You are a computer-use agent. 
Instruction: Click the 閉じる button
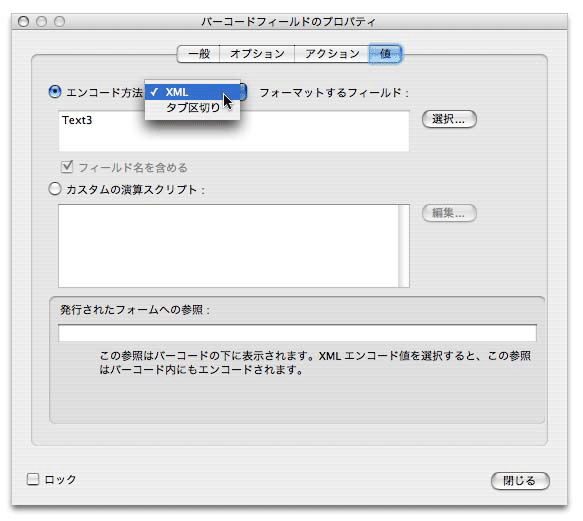click(x=520, y=481)
